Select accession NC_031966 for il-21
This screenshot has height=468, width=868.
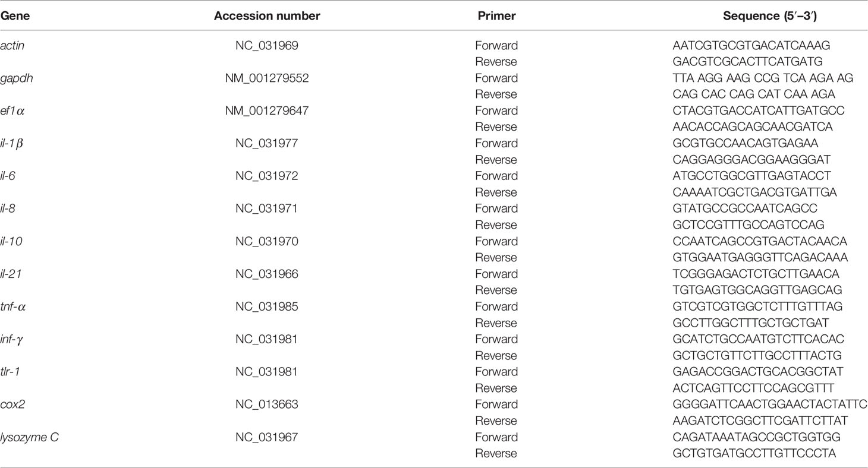point(267,274)
